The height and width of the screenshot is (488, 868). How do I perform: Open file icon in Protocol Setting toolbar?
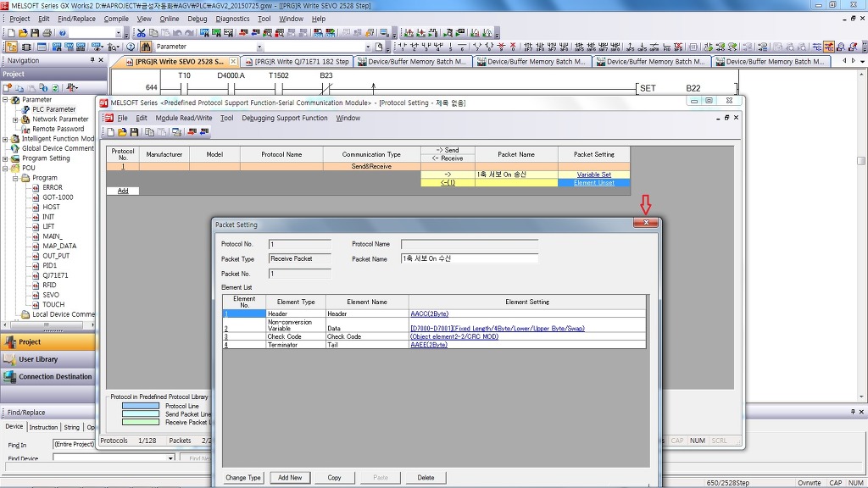coord(122,132)
